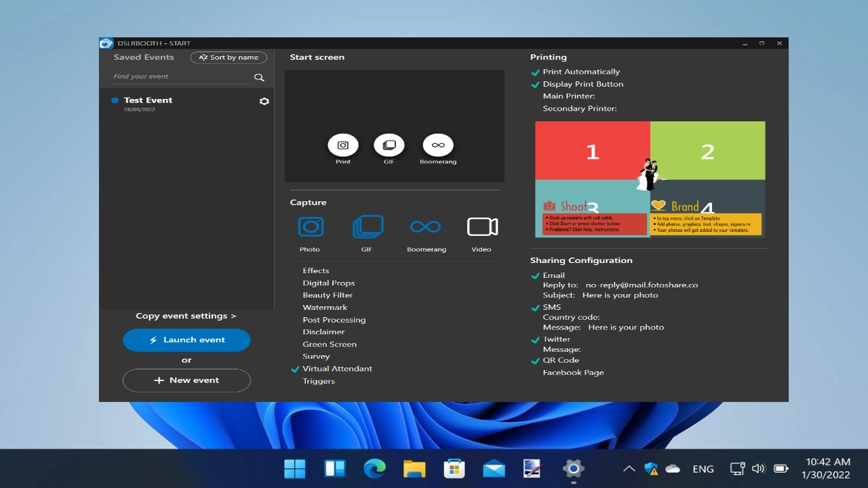Click the Sharing Configuration heading
868x488 pixels.
581,260
